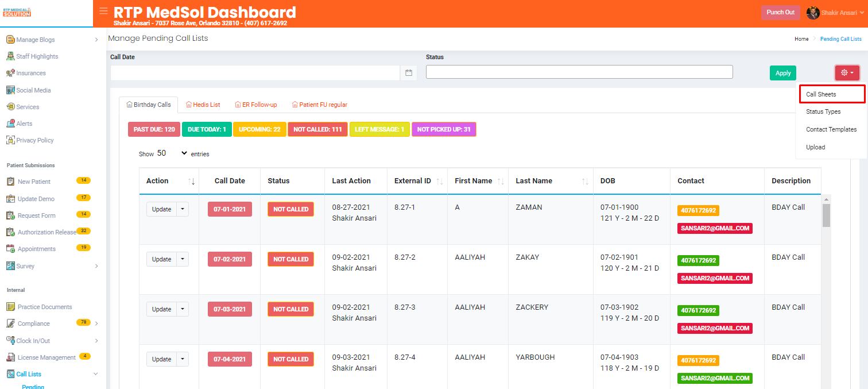Filter by PAST DUE: 120 badge
This screenshot has width=868, height=389.
coord(154,129)
